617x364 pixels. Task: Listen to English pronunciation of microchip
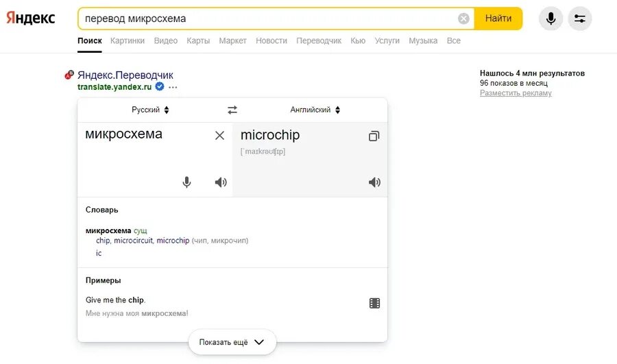click(x=374, y=182)
